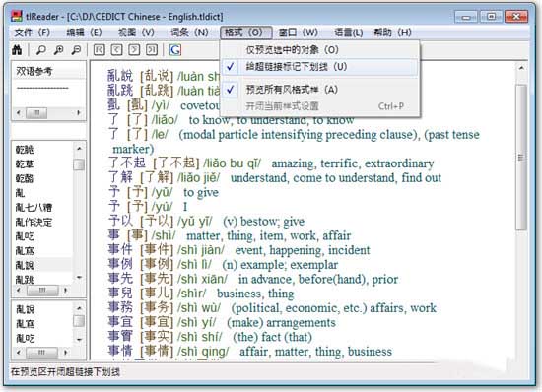Select single-character 亂 in the word list
This screenshot has width=542, height=392.
[20, 193]
